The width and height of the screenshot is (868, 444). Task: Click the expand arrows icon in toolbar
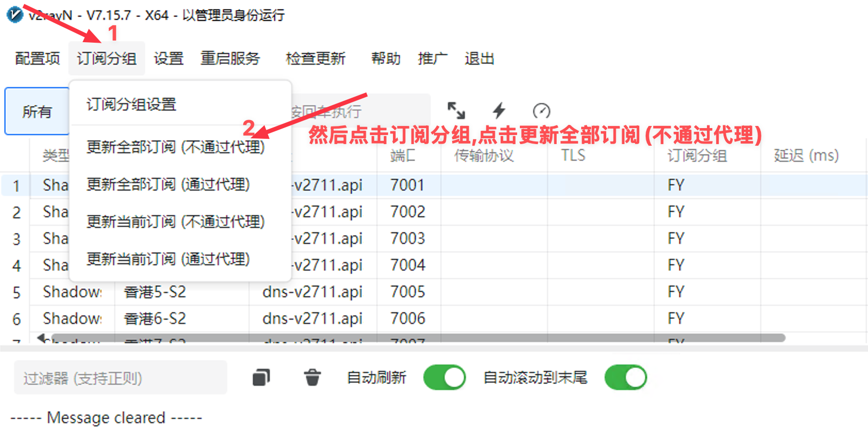pyautogui.click(x=456, y=110)
